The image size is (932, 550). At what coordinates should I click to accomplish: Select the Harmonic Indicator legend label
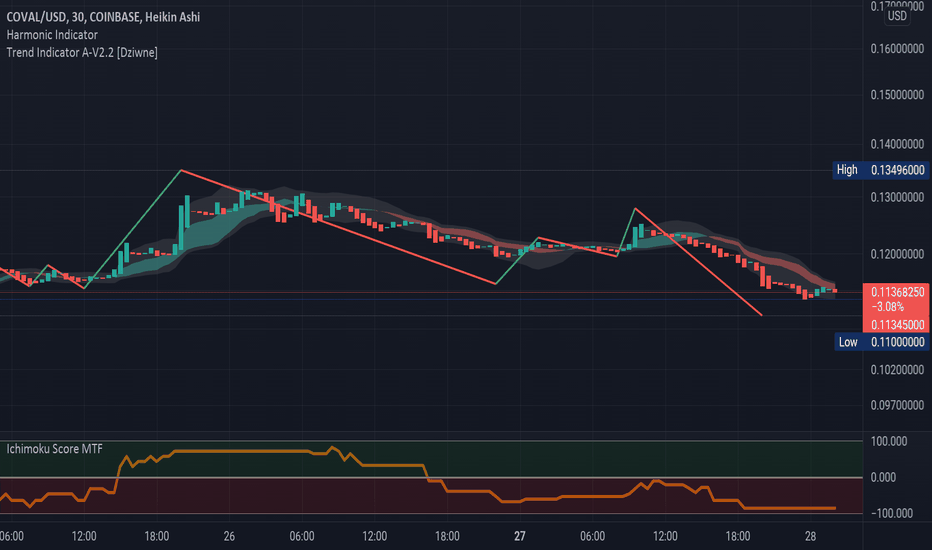coord(52,34)
